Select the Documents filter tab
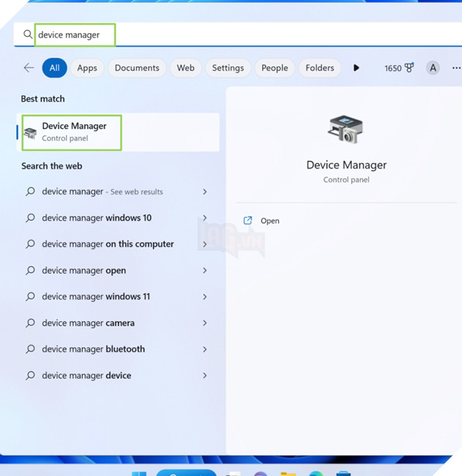The width and height of the screenshot is (462, 476). 137,67
